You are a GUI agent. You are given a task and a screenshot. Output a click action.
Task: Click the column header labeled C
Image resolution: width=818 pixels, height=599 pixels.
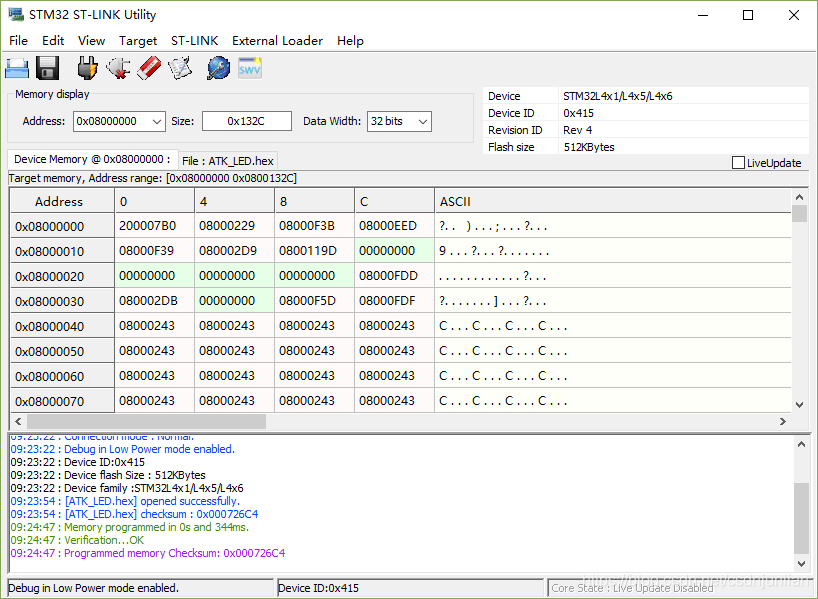(394, 201)
